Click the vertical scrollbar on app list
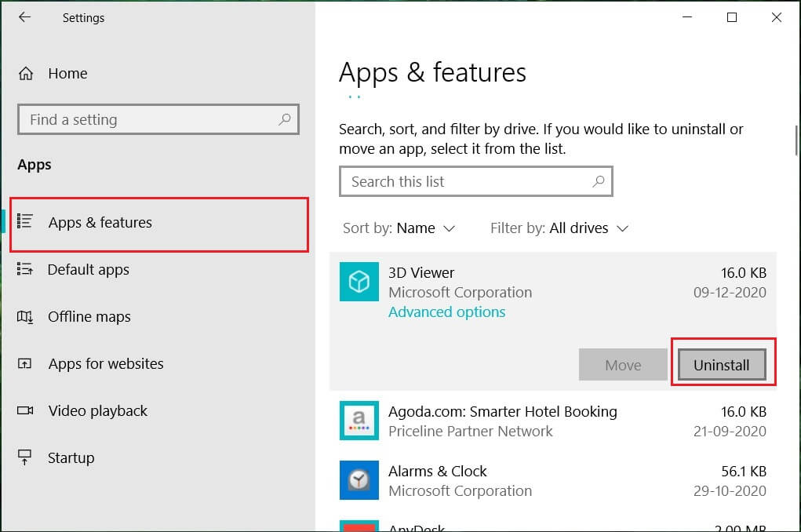The width and height of the screenshot is (801, 532). point(796,141)
